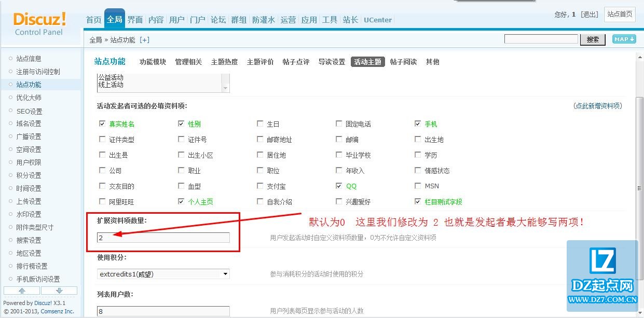
Task: Select 线上活动 in the activity type list
Action: tap(111, 85)
